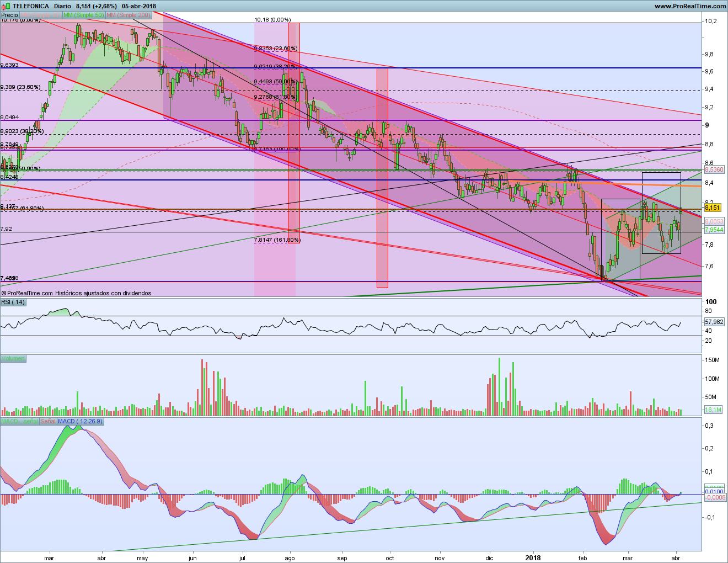
Task: Click the green MACD-, señal label
Action: (x=19, y=421)
